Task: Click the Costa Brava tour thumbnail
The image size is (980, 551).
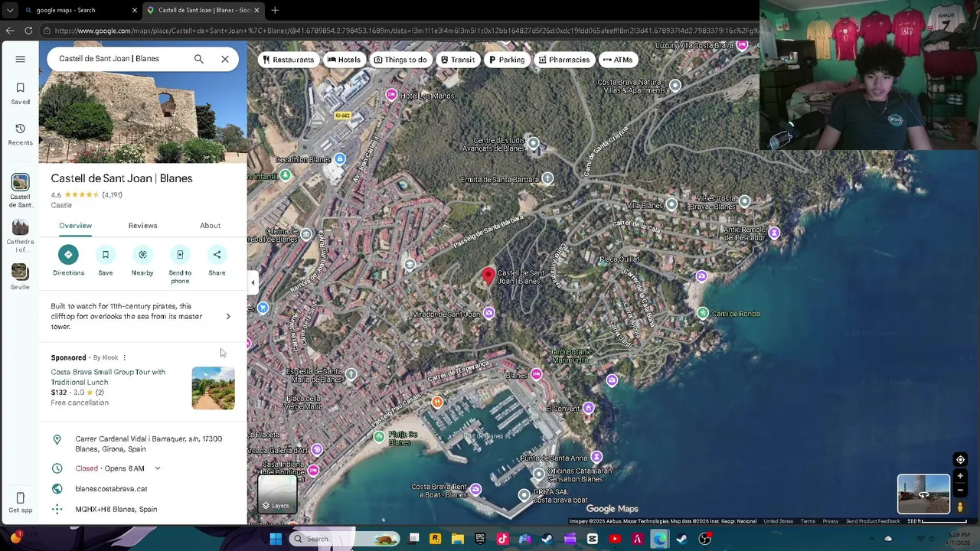Action: (213, 388)
